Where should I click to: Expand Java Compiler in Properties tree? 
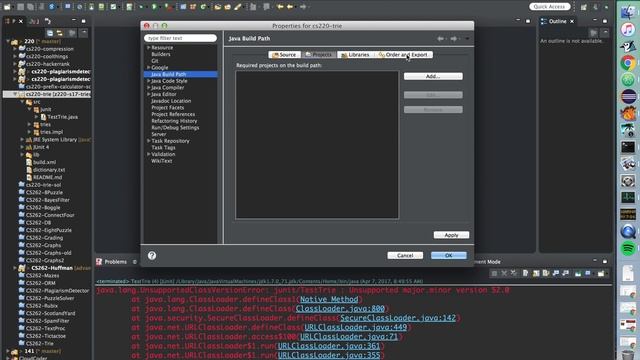pos(149,87)
